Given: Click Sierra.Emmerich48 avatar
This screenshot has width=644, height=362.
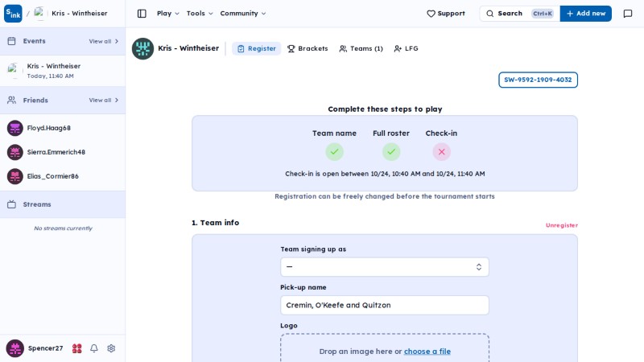Looking at the screenshot, I should point(14,152).
